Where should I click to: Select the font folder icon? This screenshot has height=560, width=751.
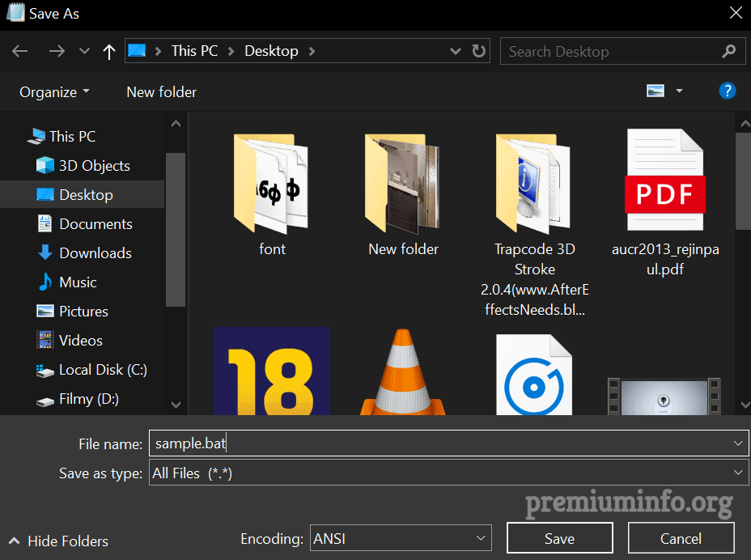272,184
